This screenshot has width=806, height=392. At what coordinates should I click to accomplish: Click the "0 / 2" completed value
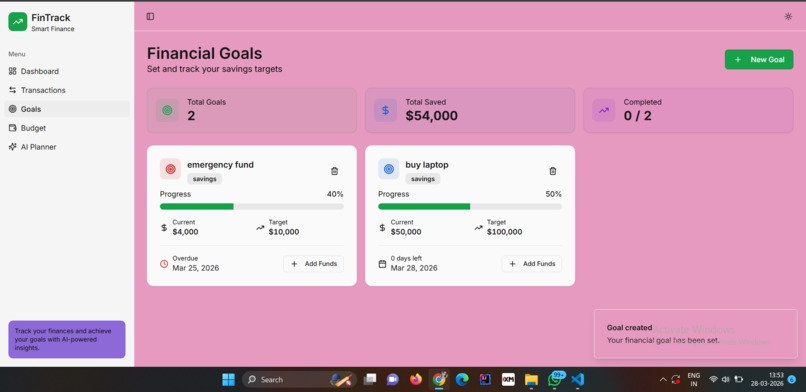click(637, 116)
